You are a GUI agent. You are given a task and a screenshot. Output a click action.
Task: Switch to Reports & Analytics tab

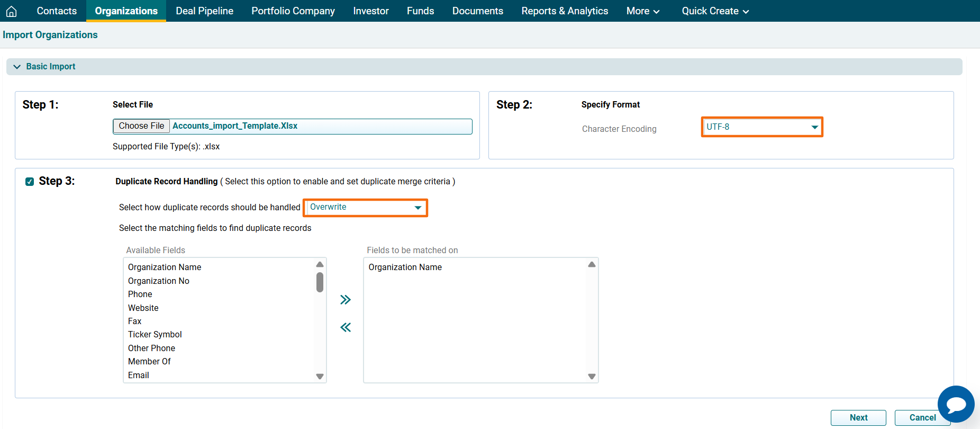pos(565,11)
